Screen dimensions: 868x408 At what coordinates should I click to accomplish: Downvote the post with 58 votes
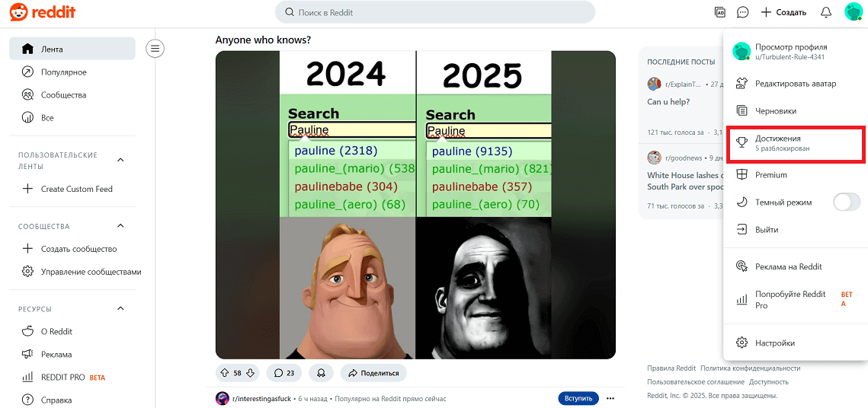coord(251,373)
